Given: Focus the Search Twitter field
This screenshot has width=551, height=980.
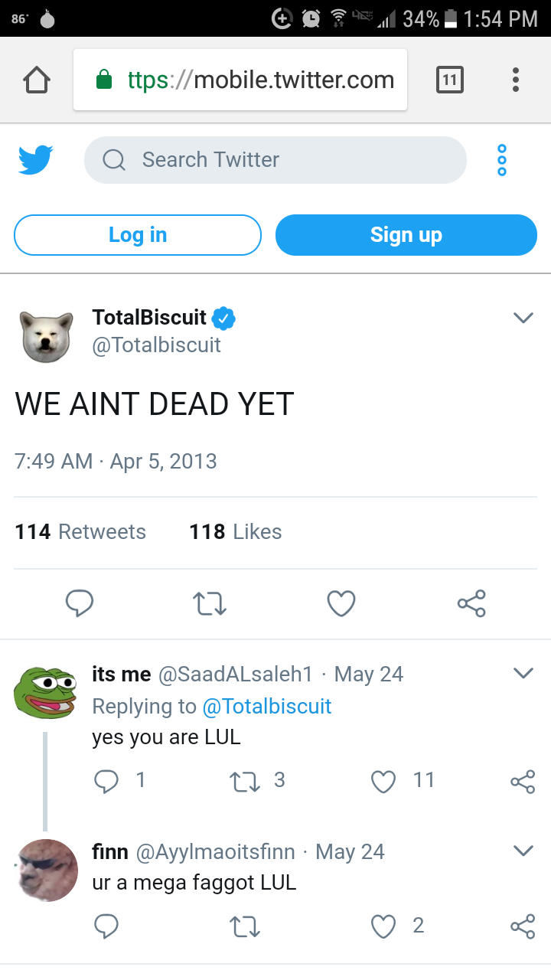Looking at the screenshot, I should pos(275,160).
